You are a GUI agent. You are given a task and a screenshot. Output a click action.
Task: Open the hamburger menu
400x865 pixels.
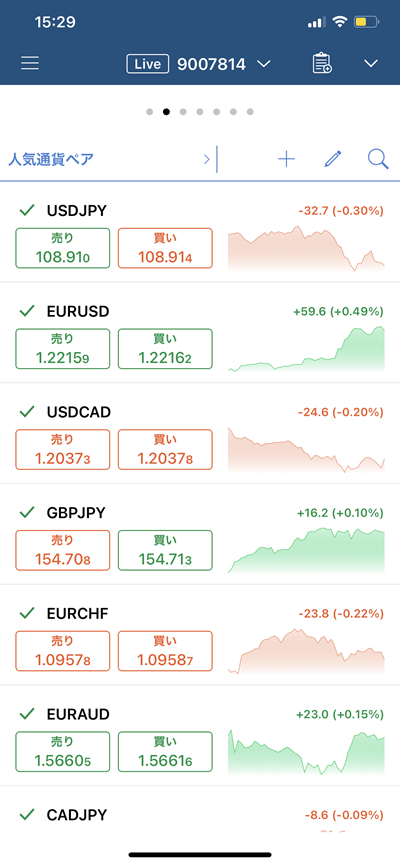point(30,63)
